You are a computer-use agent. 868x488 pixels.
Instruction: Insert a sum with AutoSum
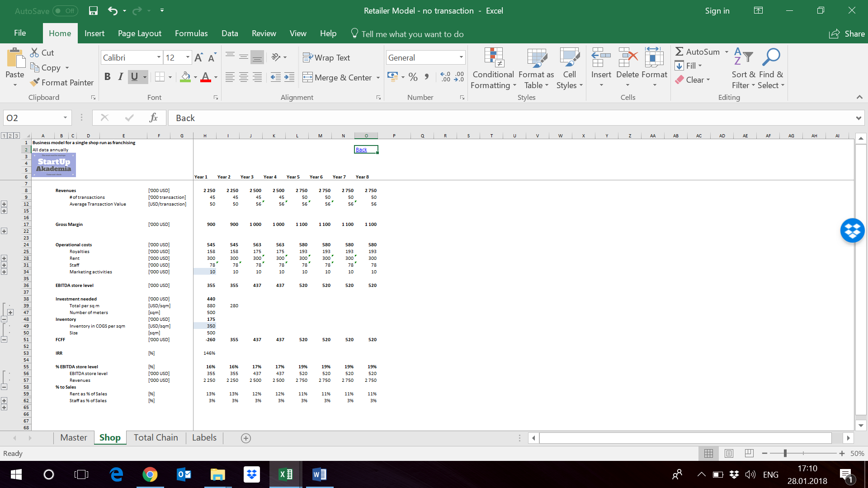coord(698,52)
